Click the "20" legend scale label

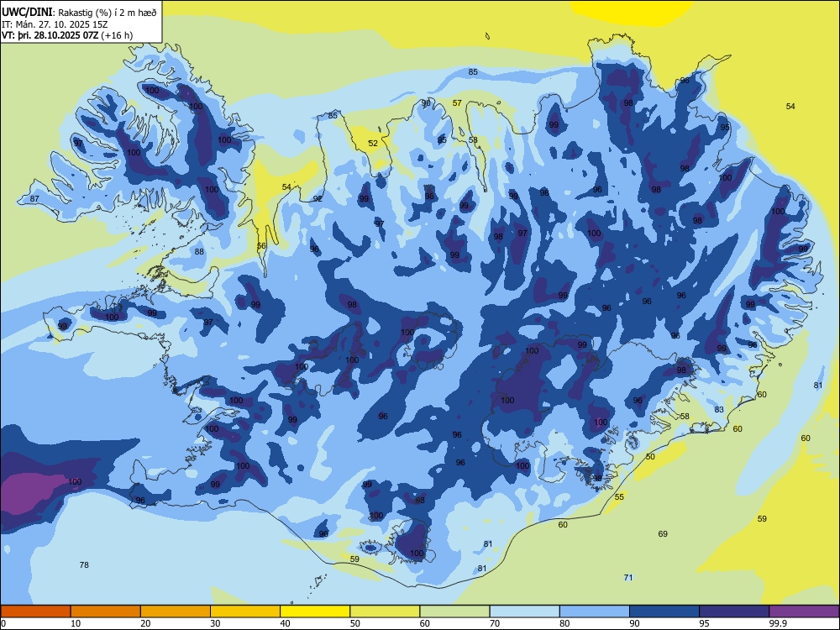[145, 623]
